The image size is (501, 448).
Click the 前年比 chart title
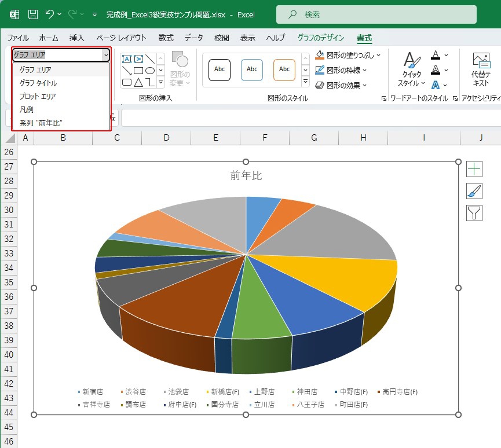(246, 176)
